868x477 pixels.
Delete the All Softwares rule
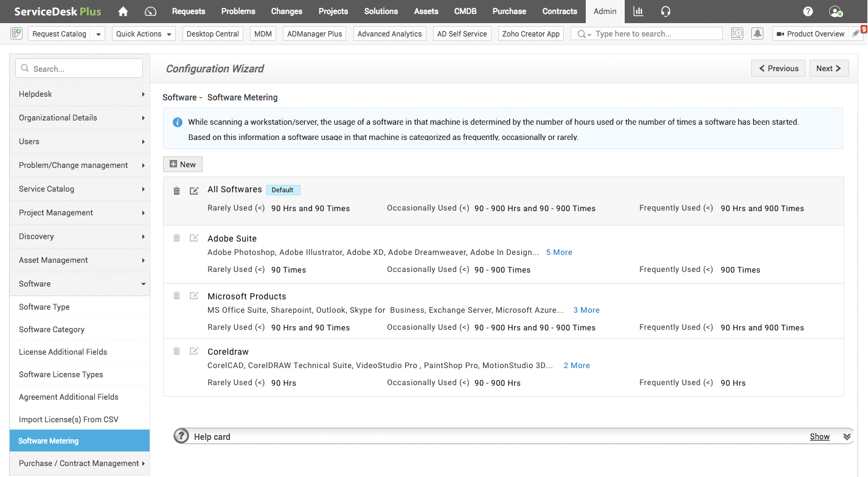(x=176, y=190)
